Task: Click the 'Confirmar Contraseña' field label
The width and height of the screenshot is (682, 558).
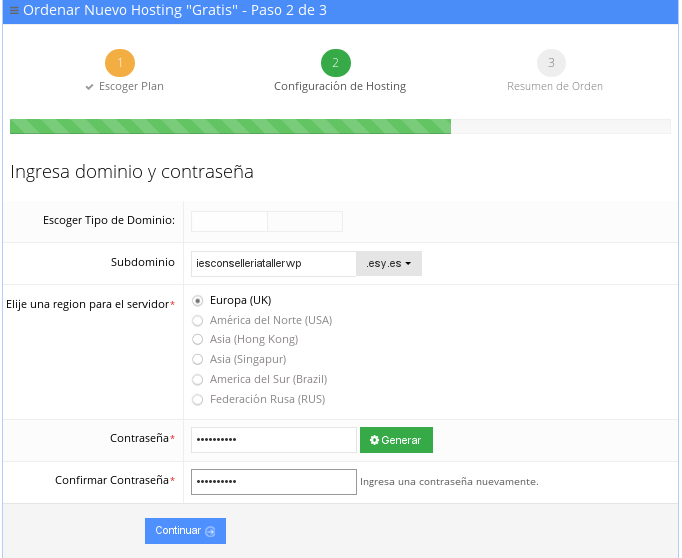Action: (112, 480)
